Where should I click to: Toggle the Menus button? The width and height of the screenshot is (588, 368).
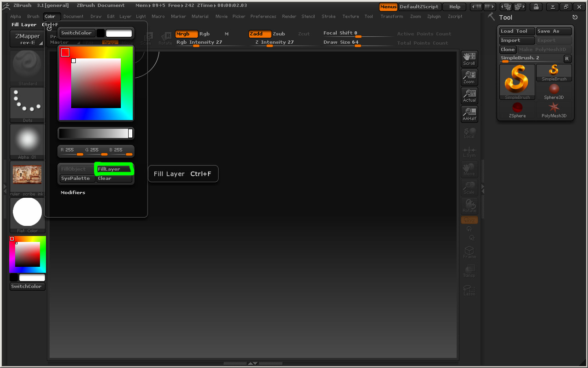(x=388, y=6)
